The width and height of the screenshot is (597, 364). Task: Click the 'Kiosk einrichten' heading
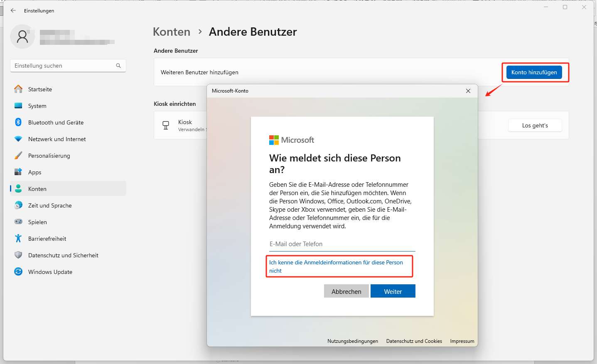[174, 104]
